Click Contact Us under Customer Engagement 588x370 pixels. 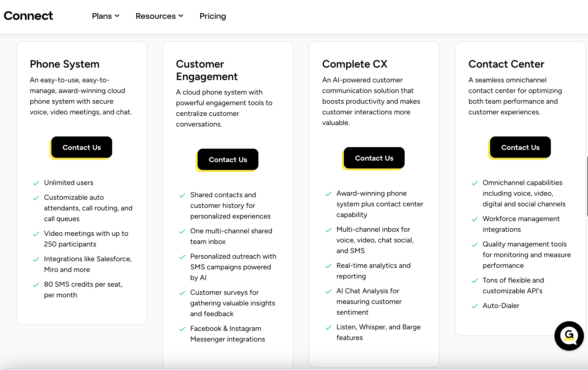[228, 160]
